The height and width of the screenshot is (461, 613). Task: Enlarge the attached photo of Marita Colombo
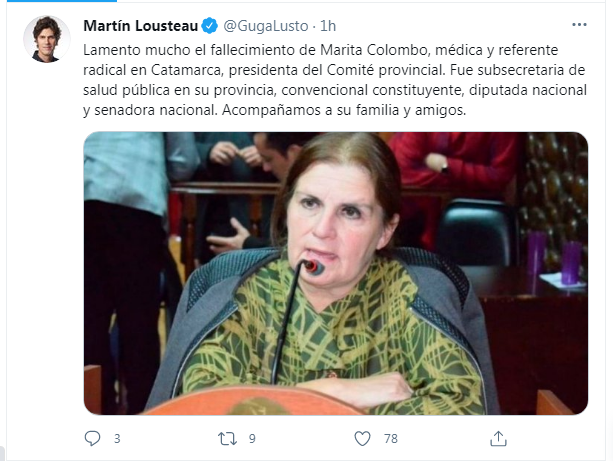pyautogui.click(x=336, y=273)
